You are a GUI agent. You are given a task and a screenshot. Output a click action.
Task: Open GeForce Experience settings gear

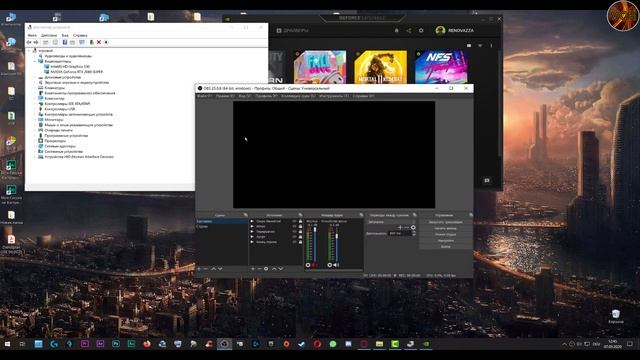click(x=421, y=30)
